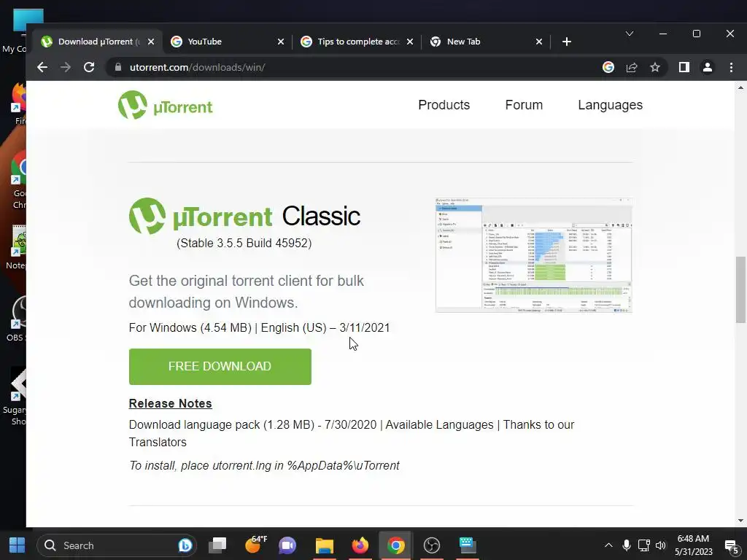The height and width of the screenshot is (560, 747).
Task: Click the scrollbar up arrow
Action: click(740, 87)
